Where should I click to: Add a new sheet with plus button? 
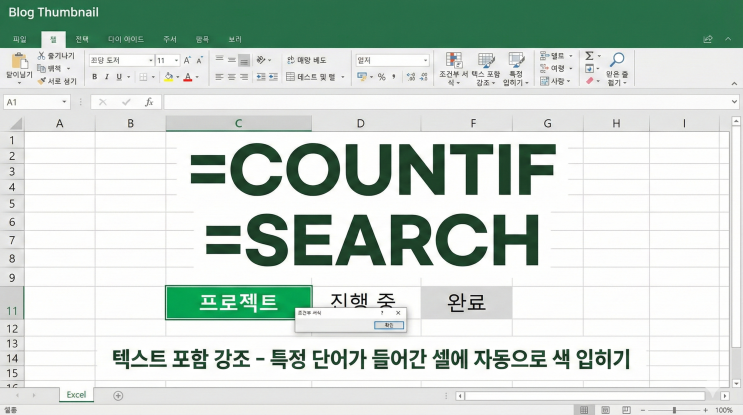[x=118, y=396]
